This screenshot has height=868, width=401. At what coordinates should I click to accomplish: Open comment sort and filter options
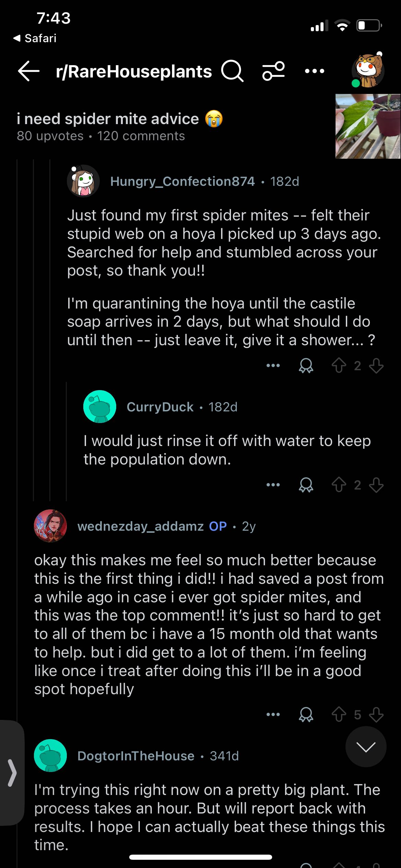pyautogui.click(x=273, y=71)
